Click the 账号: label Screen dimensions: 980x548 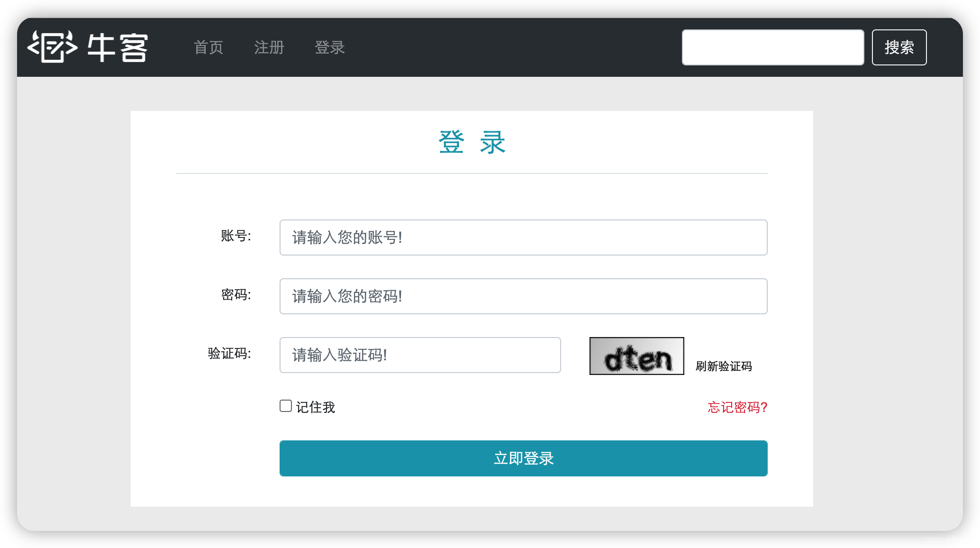click(236, 236)
